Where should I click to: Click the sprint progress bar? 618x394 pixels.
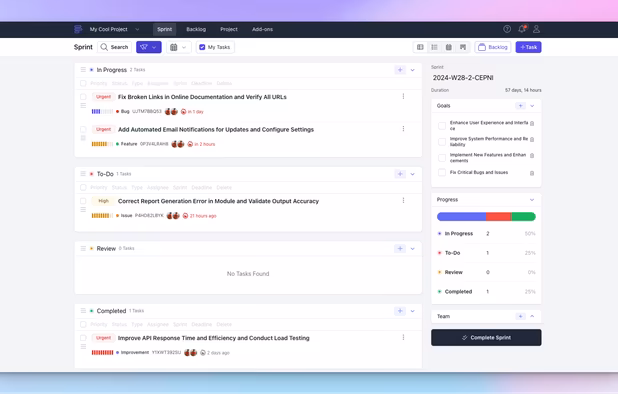click(486, 216)
